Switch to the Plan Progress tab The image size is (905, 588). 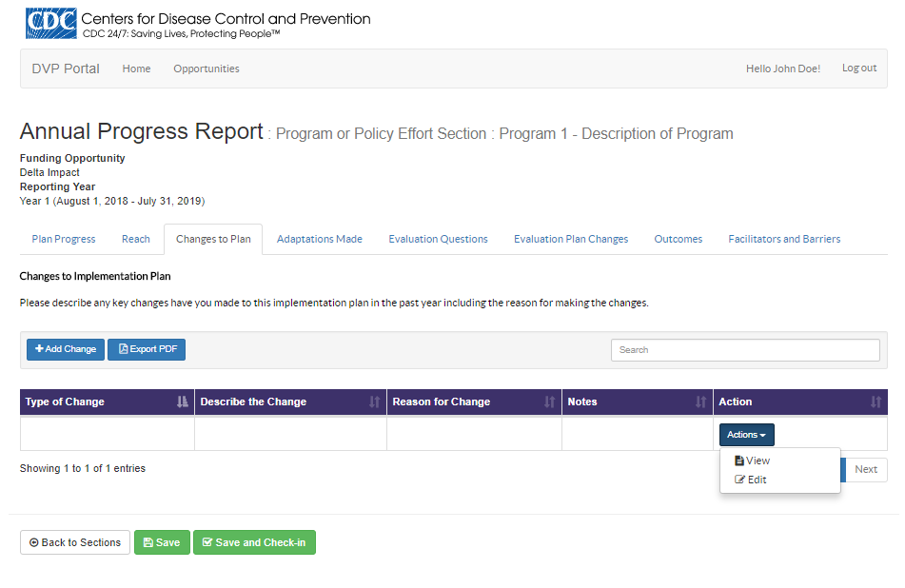64,239
